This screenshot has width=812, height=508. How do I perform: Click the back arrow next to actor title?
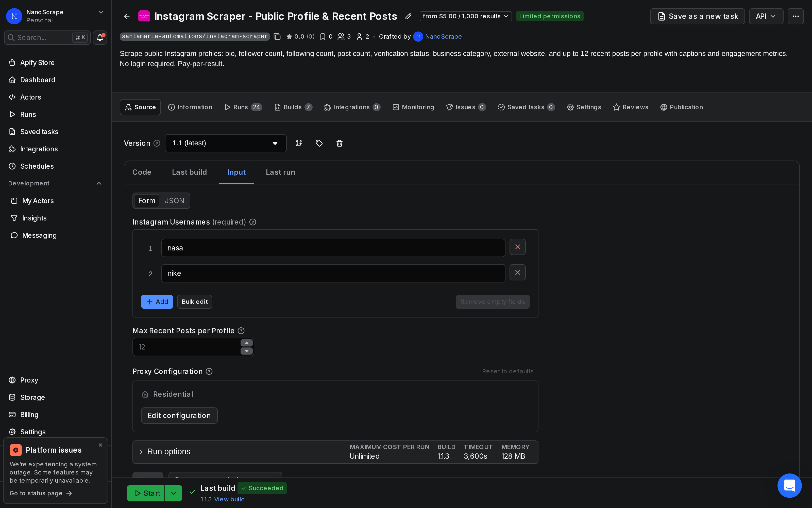[x=127, y=16]
